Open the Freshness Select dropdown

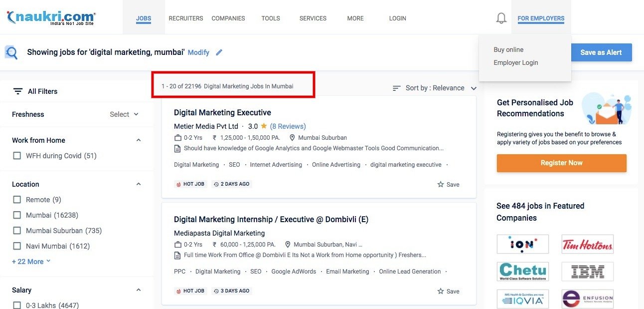(x=124, y=114)
